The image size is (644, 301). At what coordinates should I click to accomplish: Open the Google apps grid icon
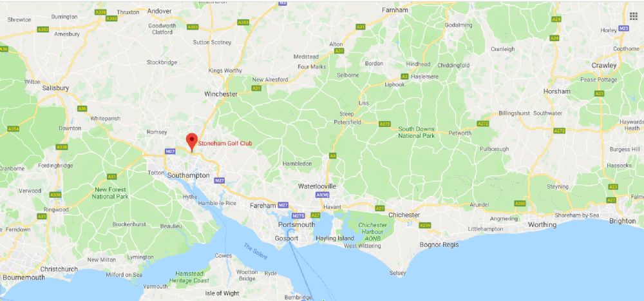tap(633, 16)
